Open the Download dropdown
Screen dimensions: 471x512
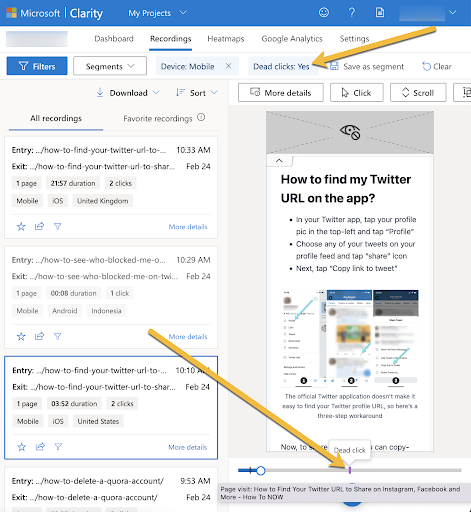point(128,93)
